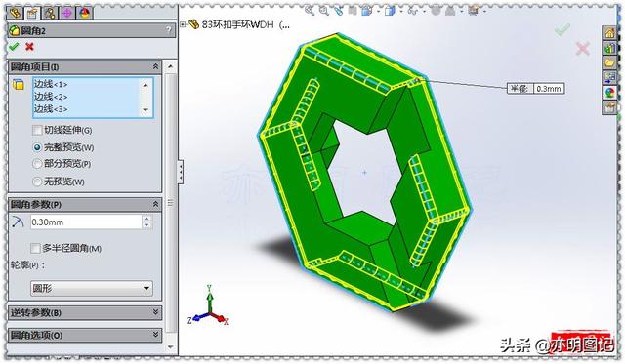Accept the fillet with green checkmark
The width and height of the screenshot is (625, 364).
pyautogui.click(x=14, y=47)
